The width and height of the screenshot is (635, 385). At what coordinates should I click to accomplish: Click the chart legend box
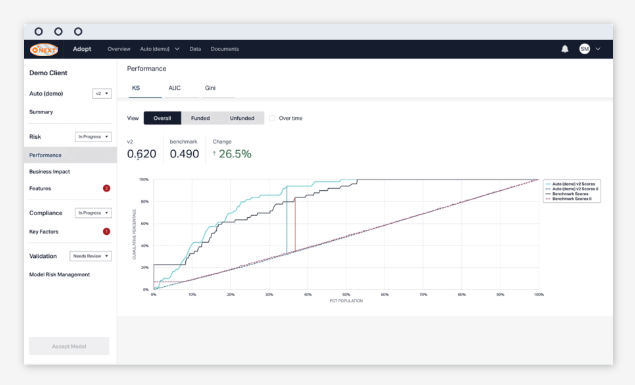[x=571, y=191]
